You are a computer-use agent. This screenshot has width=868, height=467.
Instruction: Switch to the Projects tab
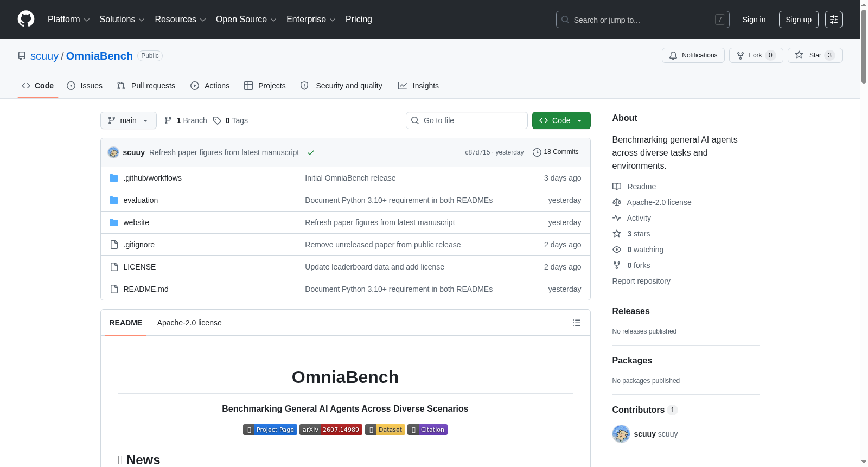(265, 86)
